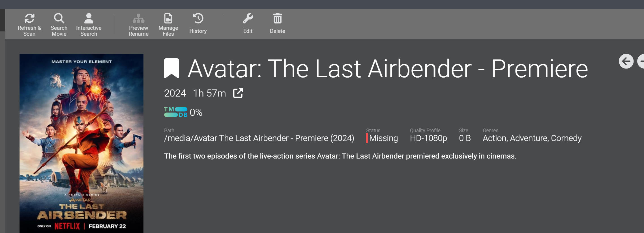
Task: Start a Search Movie action
Action: [x=59, y=19]
